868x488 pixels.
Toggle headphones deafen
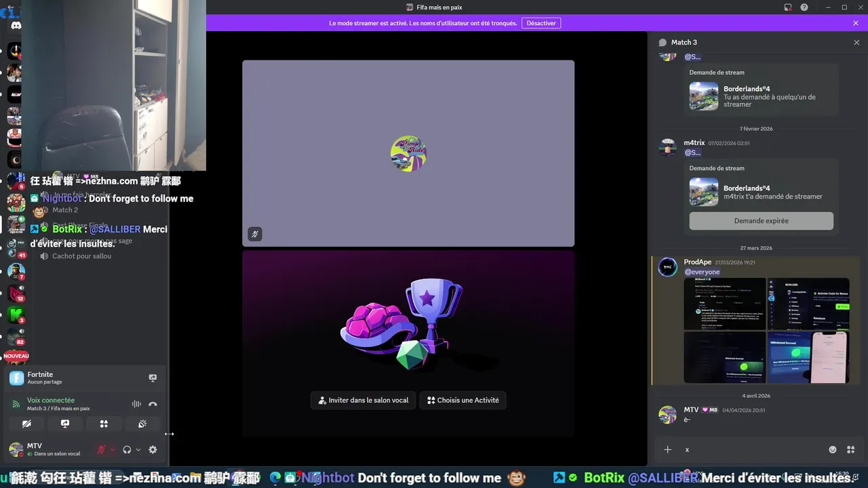[127, 449]
